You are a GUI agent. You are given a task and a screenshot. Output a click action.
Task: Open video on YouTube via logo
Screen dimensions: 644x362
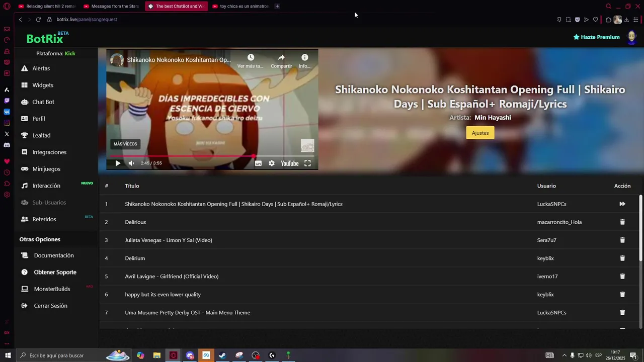(x=290, y=163)
